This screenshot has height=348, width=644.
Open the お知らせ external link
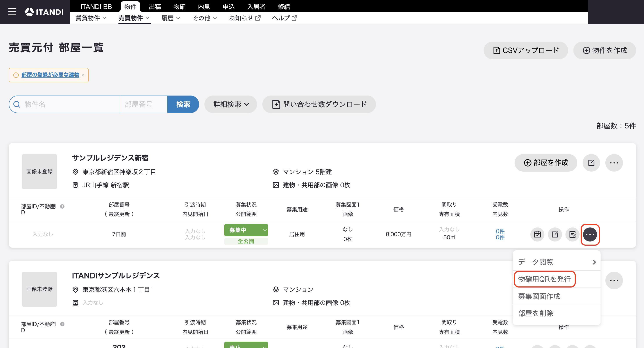pos(245,18)
